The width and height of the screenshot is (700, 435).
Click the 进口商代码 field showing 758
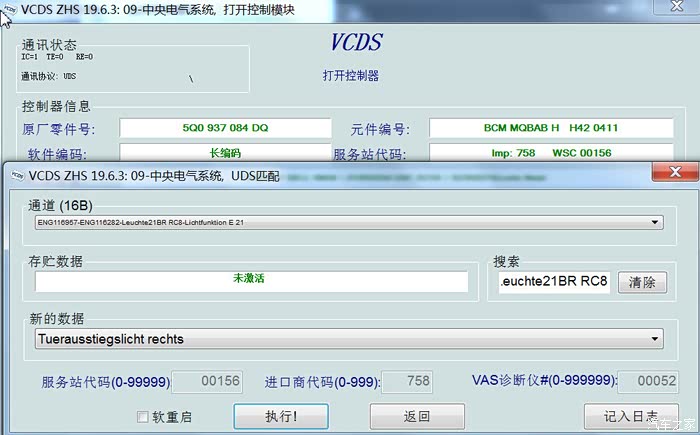(x=407, y=381)
